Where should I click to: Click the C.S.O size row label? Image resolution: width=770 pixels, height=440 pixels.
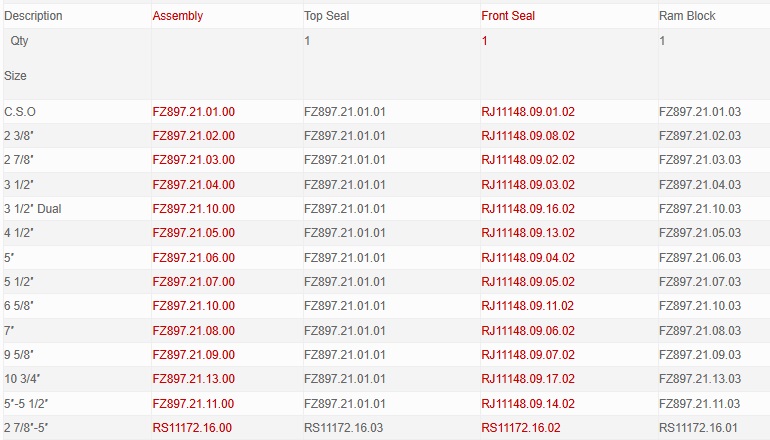click(x=20, y=111)
